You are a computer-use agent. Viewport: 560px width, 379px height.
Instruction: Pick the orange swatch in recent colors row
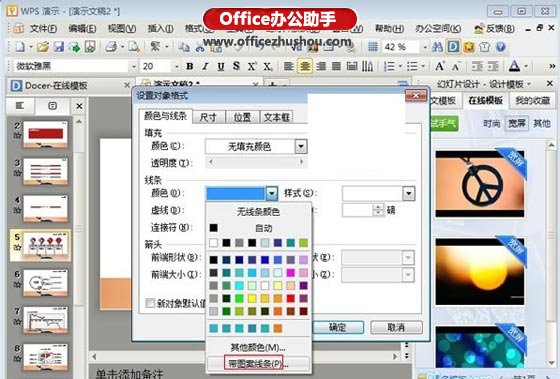278,328
